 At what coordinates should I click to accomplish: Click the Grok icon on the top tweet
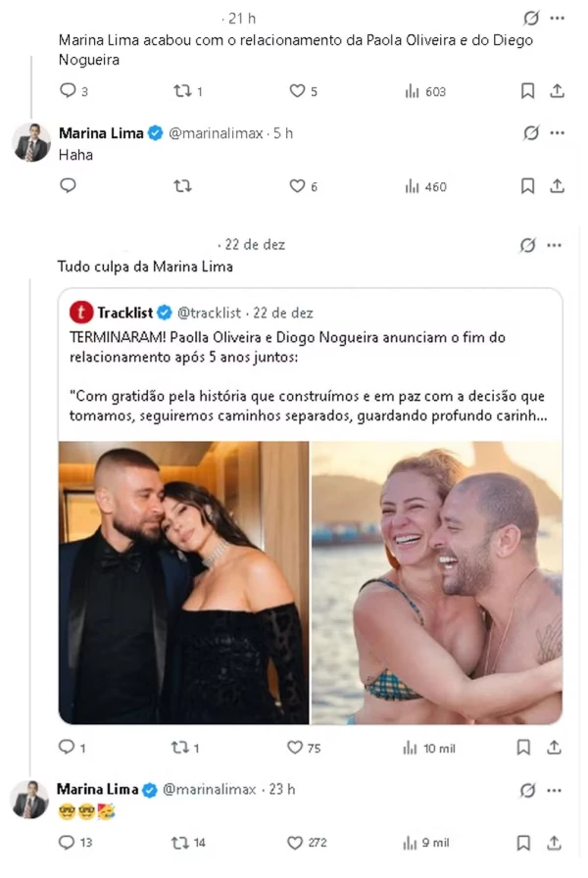[531, 19]
